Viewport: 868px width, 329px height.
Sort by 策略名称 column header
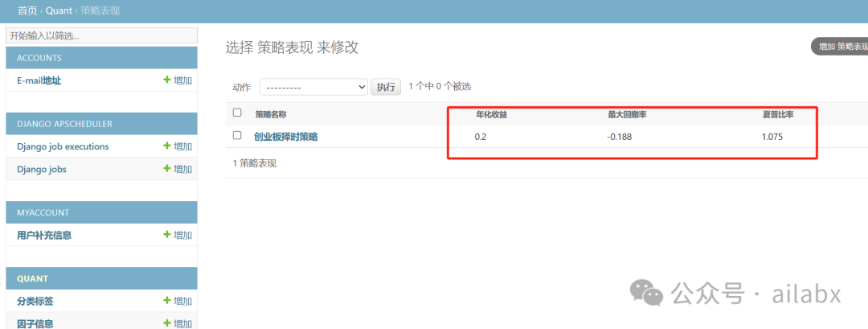click(x=271, y=114)
